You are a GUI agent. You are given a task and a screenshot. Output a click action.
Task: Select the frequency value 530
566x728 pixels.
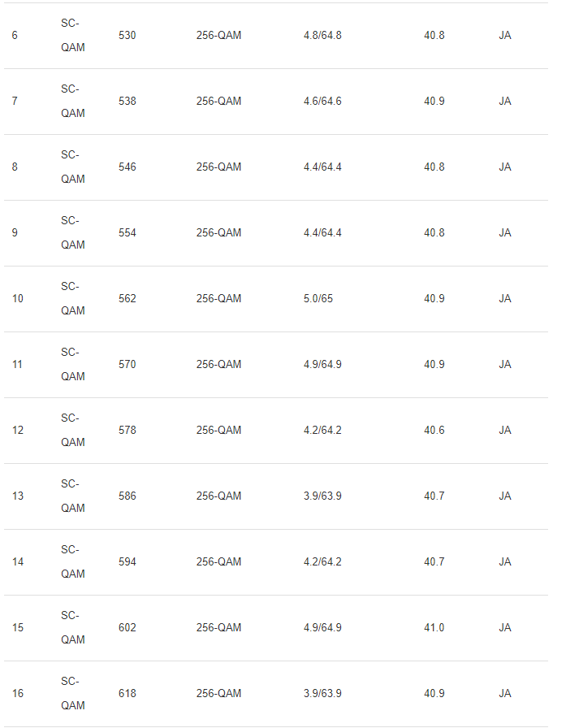click(x=127, y=36)
